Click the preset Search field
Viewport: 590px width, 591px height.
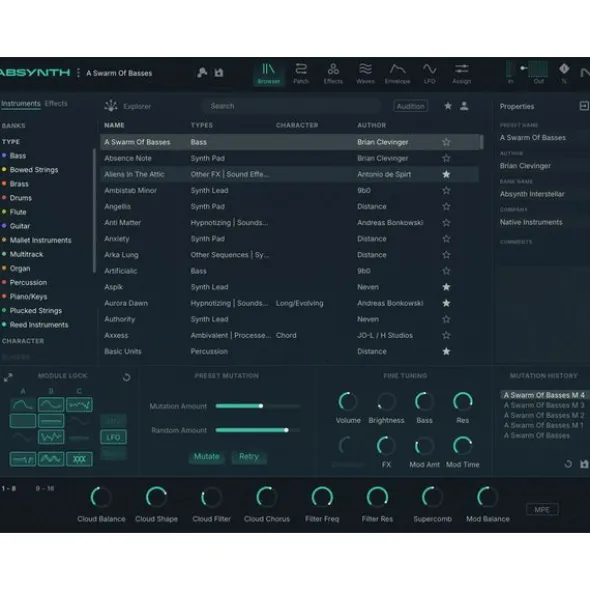point(291,106)
